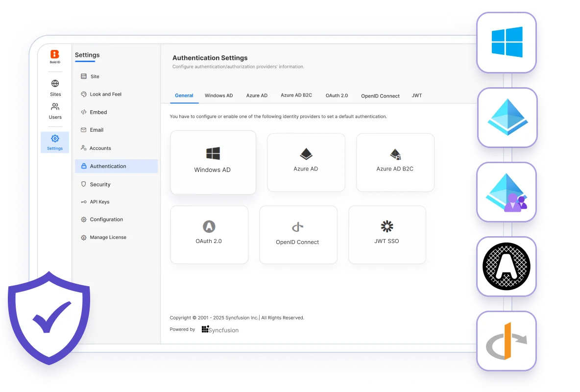Switch to the JWT tab
The image size is (580, 392).
[417, 96]
